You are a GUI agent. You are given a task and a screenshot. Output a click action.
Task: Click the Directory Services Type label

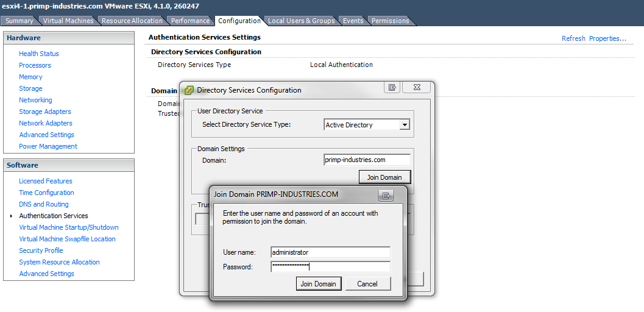(194, 65)
